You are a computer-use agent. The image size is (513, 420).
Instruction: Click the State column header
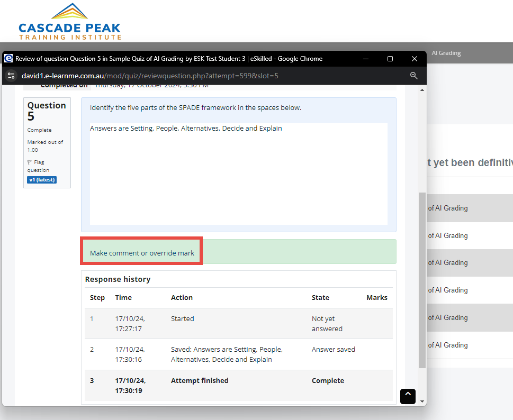[321, 297]
